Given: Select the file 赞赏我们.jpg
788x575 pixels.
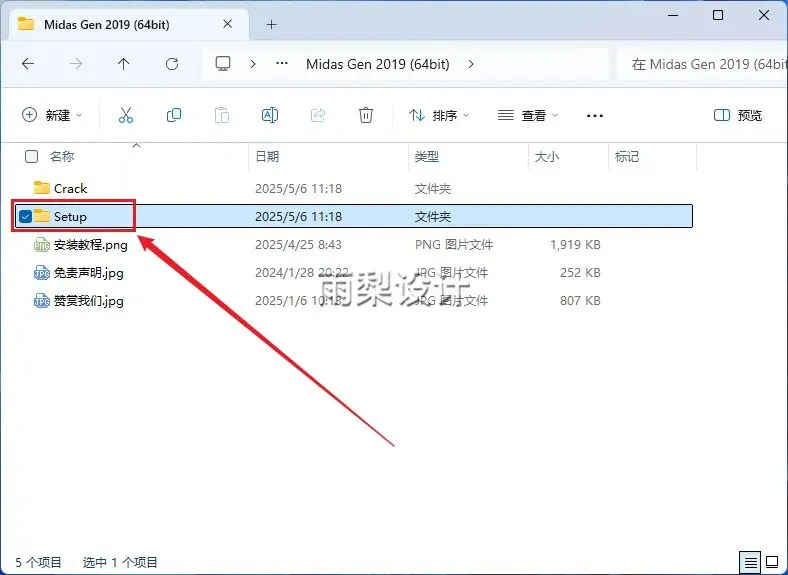Looking at the screenshot, I should (x=89, y=301).
